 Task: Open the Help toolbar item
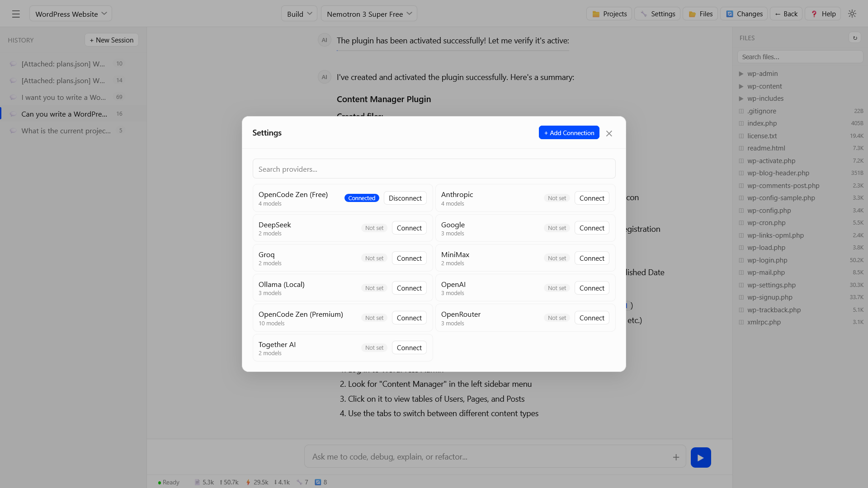[x=823, y=14]
